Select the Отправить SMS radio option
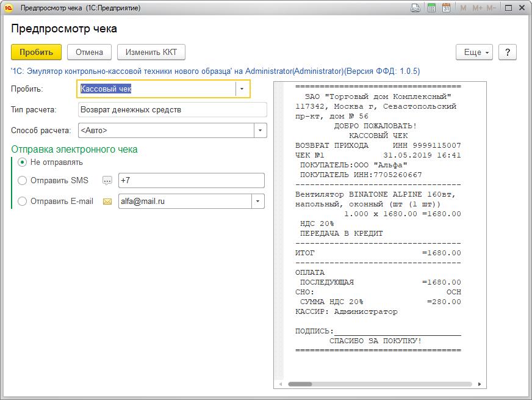Image resolution: width=532 pixels, height=400 pixels. [x=23, y=180]
